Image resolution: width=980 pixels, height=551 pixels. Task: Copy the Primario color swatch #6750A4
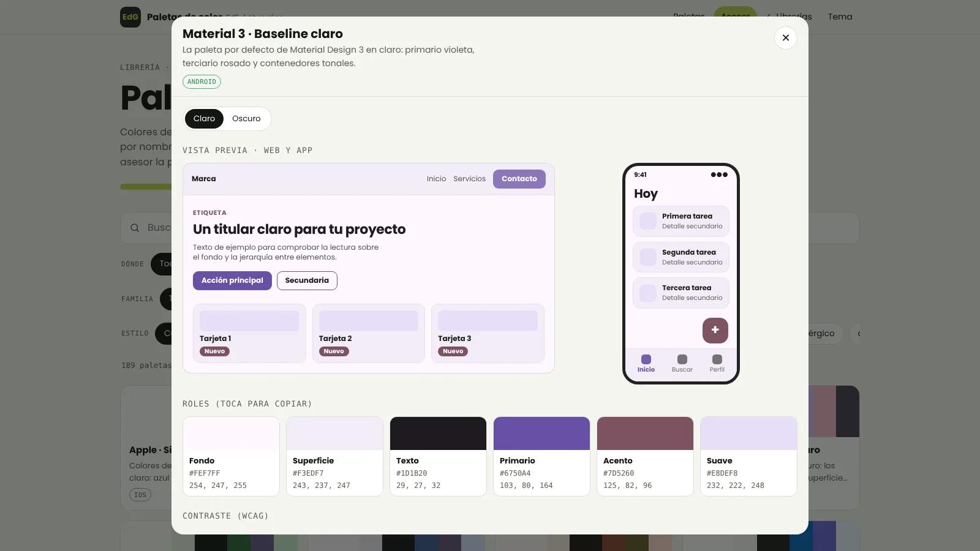pyautogui.click(x=541, y=456)
